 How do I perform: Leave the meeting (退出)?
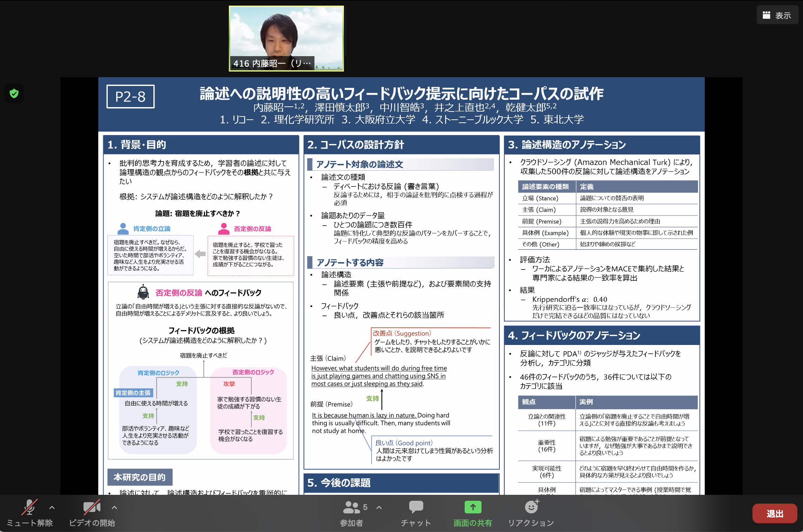click(x=775, y=513)
